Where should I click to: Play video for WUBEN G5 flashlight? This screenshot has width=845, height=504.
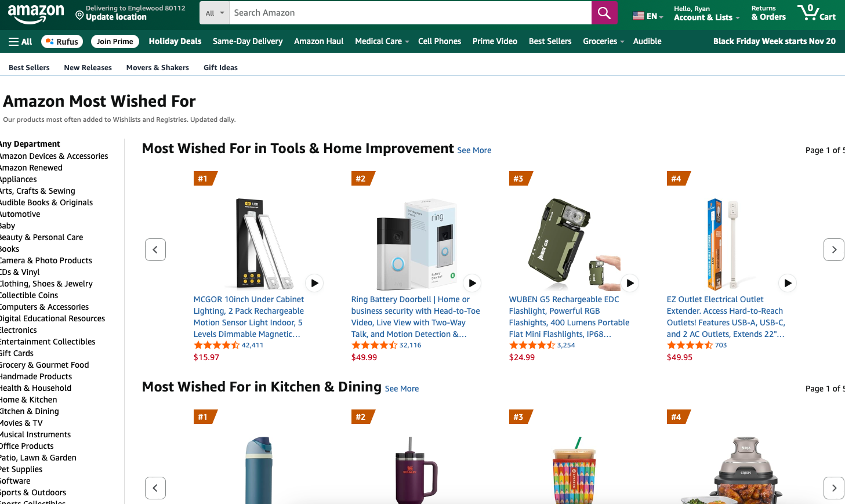630,283
